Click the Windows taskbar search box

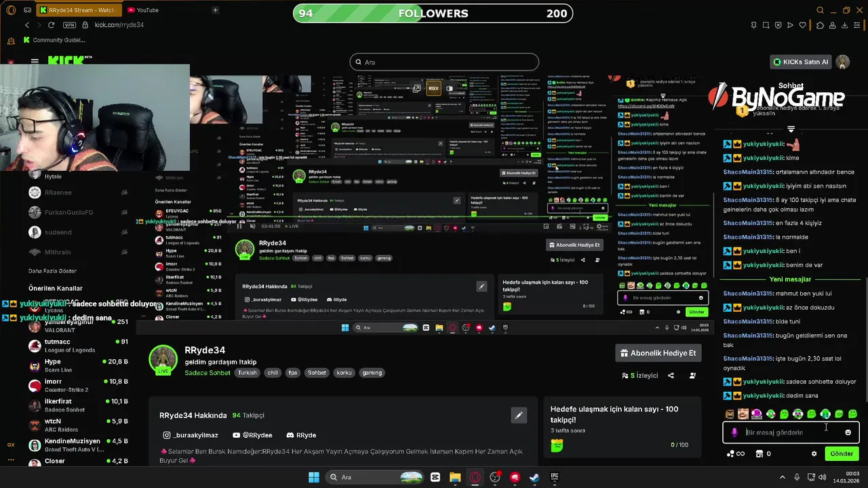pos(374,477)
